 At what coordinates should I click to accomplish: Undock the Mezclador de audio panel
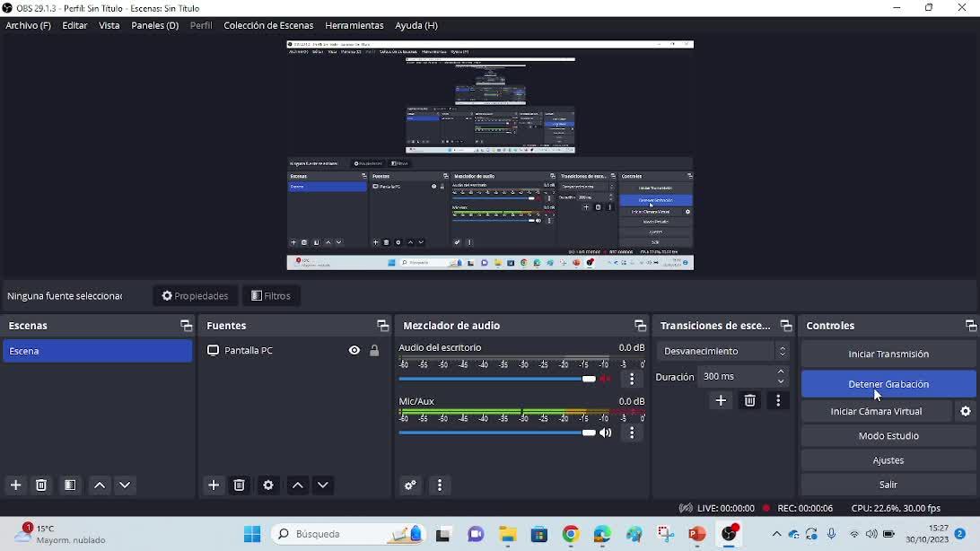[x=640, y=326]
